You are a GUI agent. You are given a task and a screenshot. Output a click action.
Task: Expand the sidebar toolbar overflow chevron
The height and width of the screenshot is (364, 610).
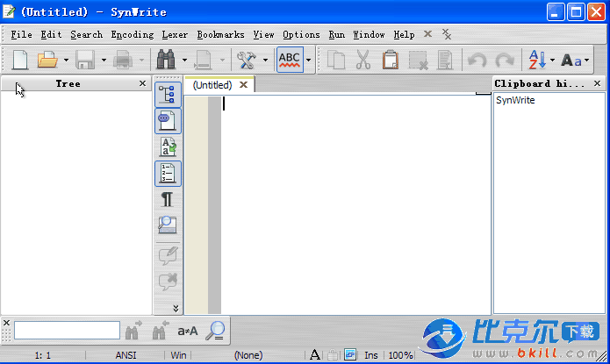point(176,308)
